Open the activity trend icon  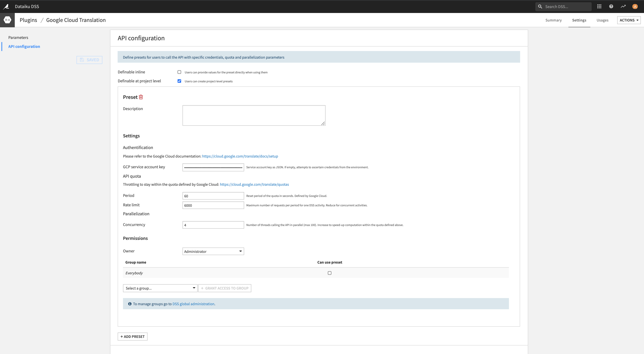(x=623, y=6)
